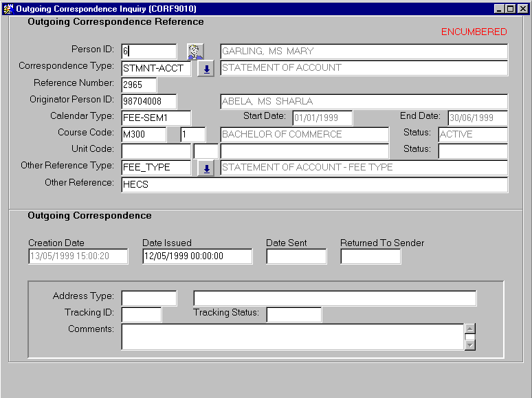Viewport: 532px width, 398px height.
Task: Click the Date Sent field
Action: point(296,256)
